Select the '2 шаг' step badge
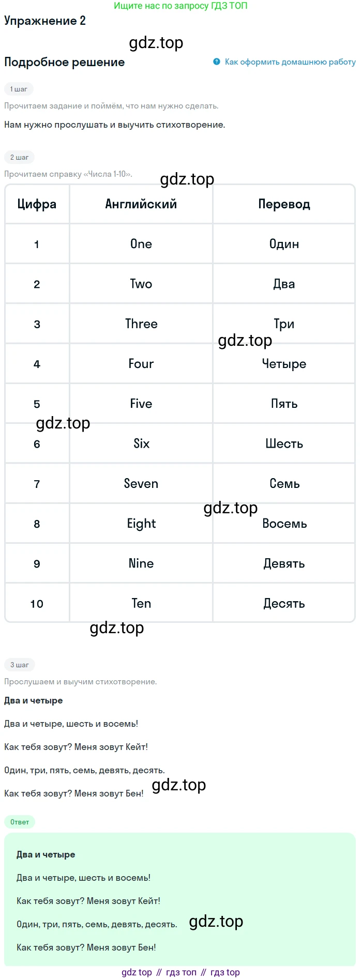Screen dimensions: 362x980 (x=19, y=157)
